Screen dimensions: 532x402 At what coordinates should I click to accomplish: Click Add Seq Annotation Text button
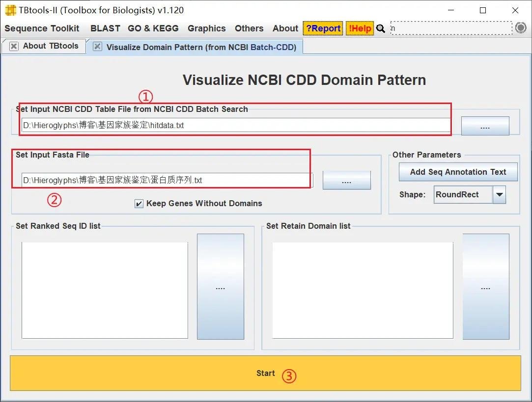click(458, 172)
